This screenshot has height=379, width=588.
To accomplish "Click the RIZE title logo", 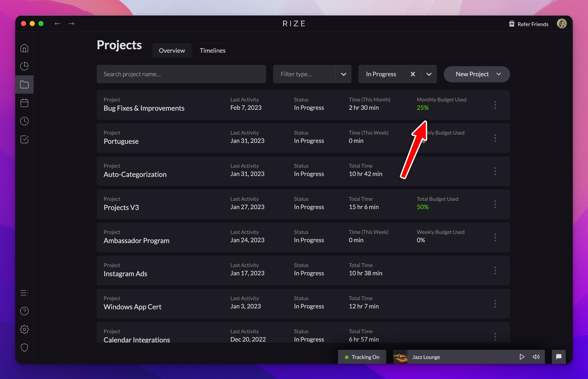I will (294, 24).
